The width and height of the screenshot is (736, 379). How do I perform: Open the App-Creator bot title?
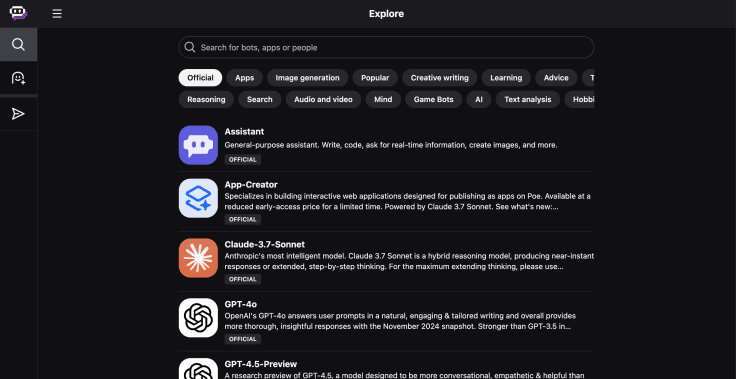(x=251, y=185)
